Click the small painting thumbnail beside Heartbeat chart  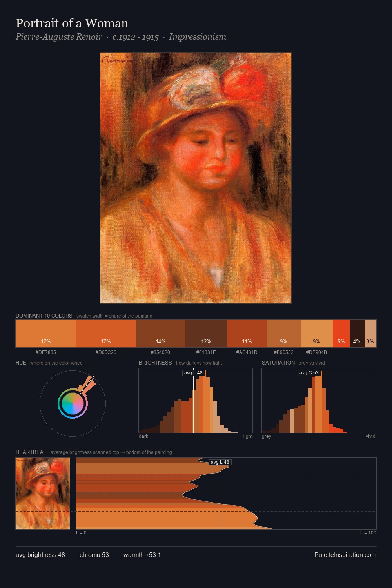43,494
